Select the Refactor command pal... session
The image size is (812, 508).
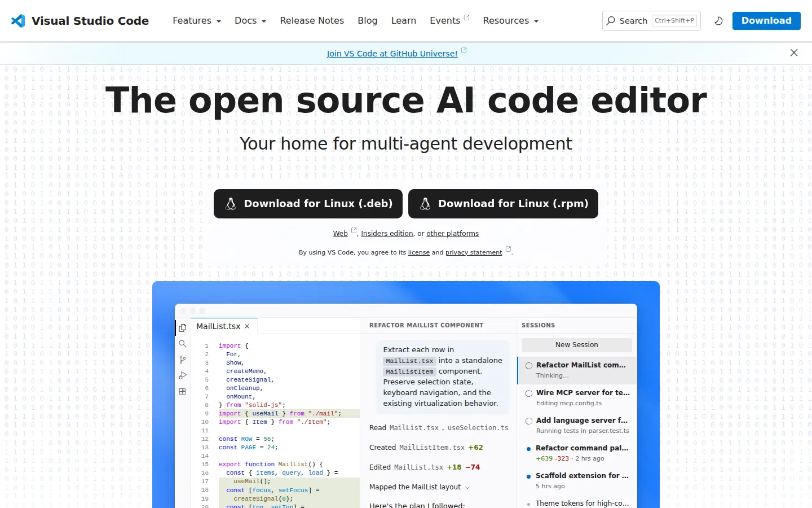pos(577,453)
